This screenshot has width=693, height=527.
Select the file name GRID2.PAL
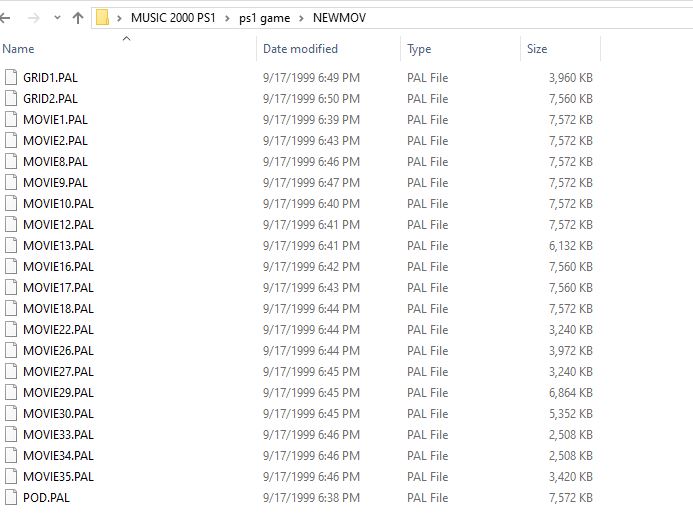pos(50,99)
